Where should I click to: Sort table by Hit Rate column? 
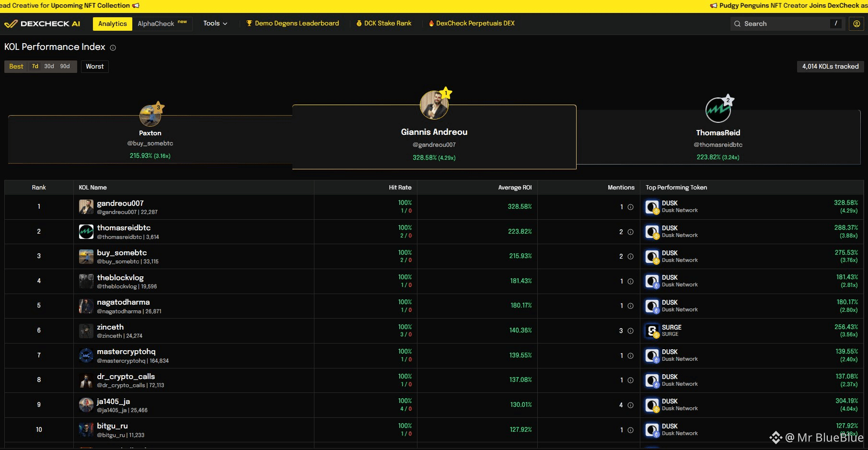[x=400, y=188]
